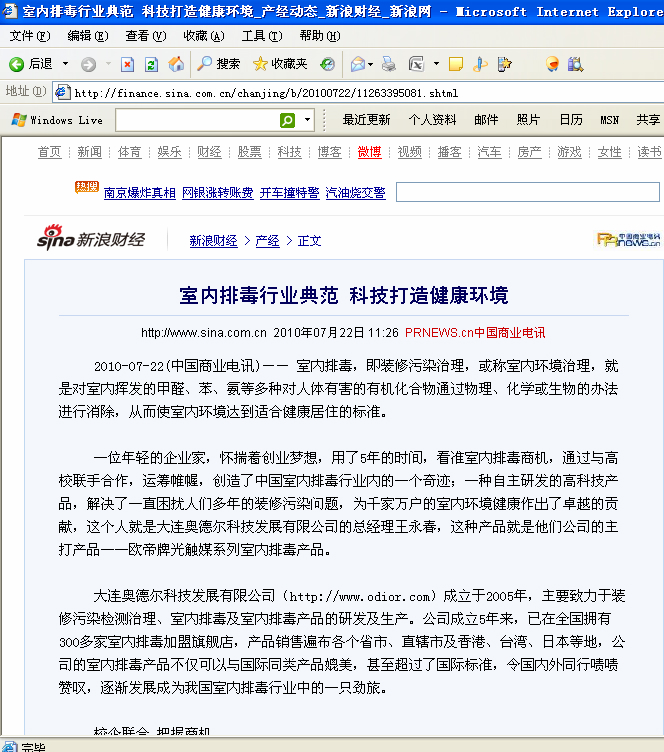
Task: Open the 查看(V) menu
Action: [x=146, y=36]
